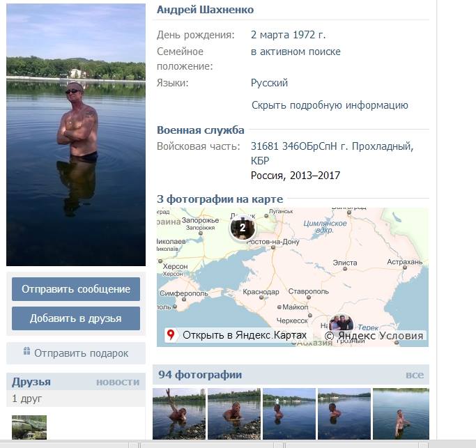Open the все link for photos
Image resolution: width=476 pixels, height=448 pixels.
tap(415, 375)
